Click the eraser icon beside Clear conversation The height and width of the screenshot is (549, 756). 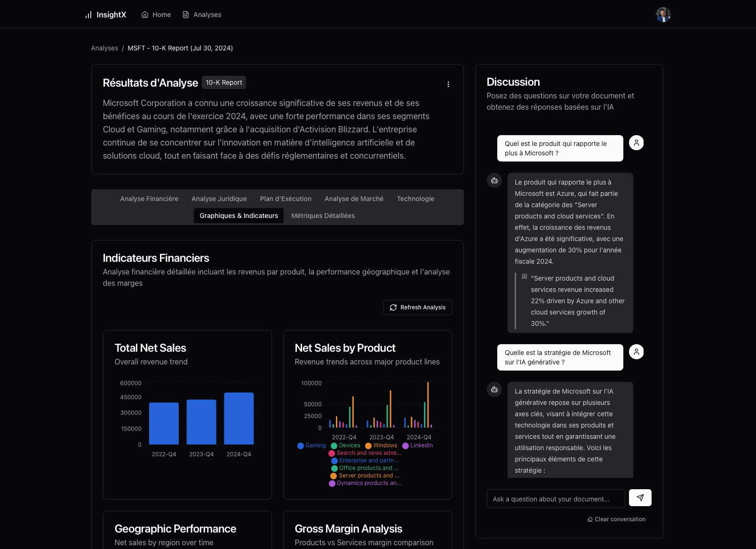point(590,519)
